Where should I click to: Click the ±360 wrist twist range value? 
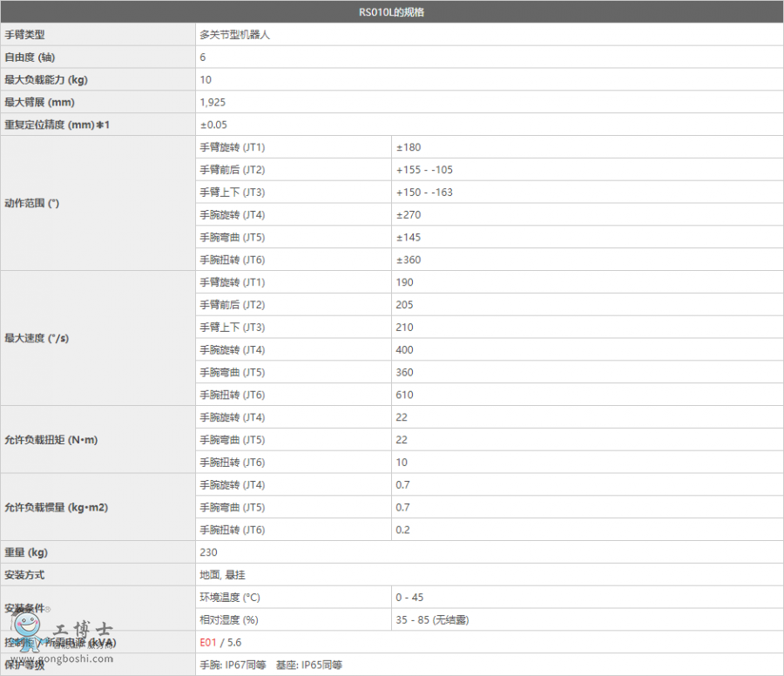[409, 260]
